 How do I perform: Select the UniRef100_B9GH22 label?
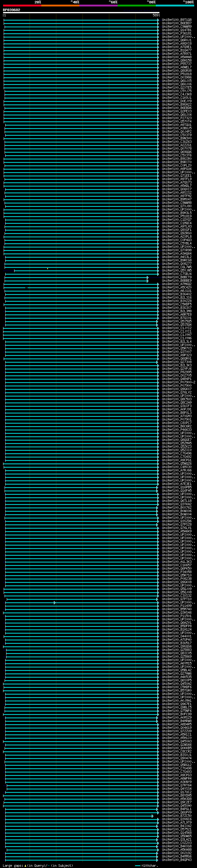tap(176, 104)
